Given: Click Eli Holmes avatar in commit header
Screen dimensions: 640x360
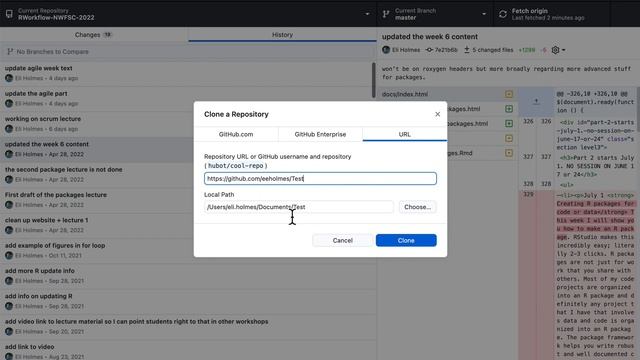Looking at the screenshot, I should [386, 50].
